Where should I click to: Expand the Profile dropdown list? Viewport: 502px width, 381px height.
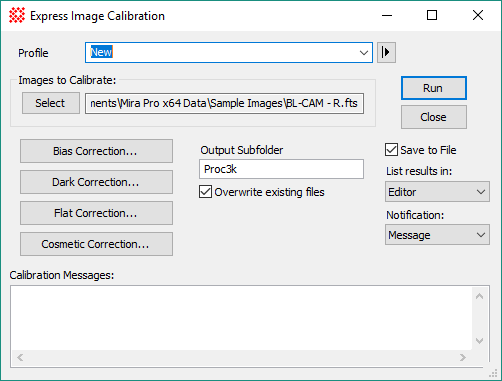(364, 52)
